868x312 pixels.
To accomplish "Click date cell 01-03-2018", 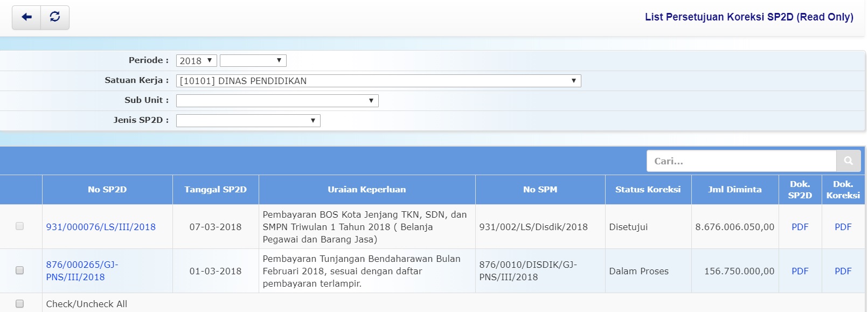I will coord(216,271).
